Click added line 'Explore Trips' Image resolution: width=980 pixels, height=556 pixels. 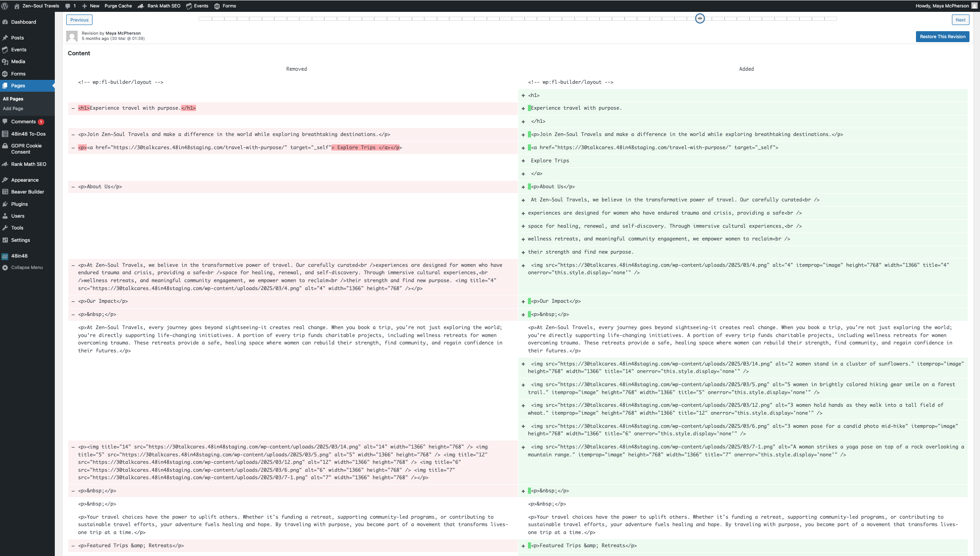[x=743, y=161]
